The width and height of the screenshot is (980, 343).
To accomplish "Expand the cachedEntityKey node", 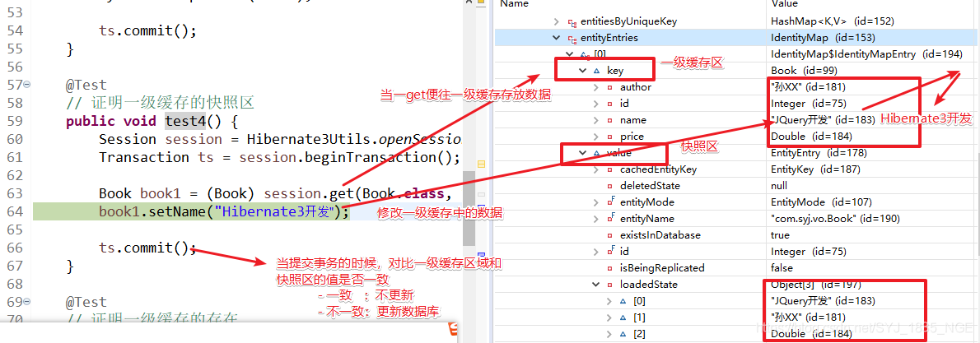I will point(596,169).
